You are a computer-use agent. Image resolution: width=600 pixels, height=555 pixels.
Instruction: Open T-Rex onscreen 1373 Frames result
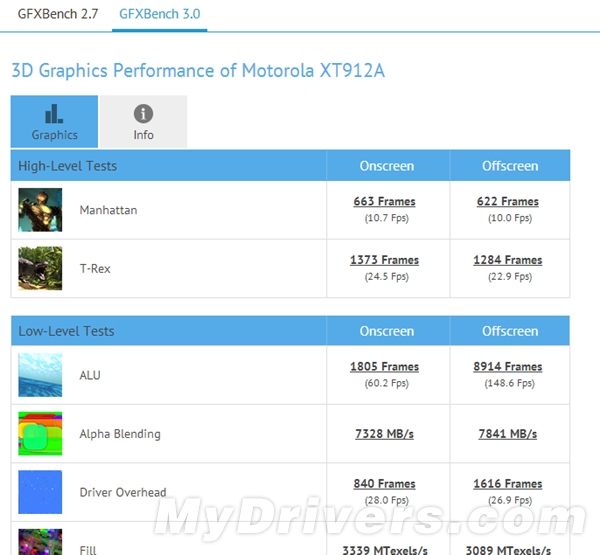point(385,260)
